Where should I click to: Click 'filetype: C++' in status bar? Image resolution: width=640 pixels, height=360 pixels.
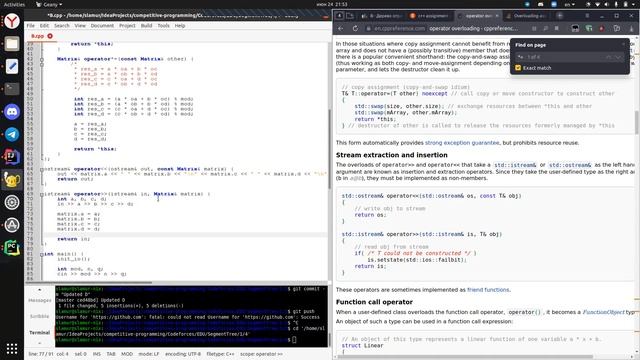click(220, 354)
